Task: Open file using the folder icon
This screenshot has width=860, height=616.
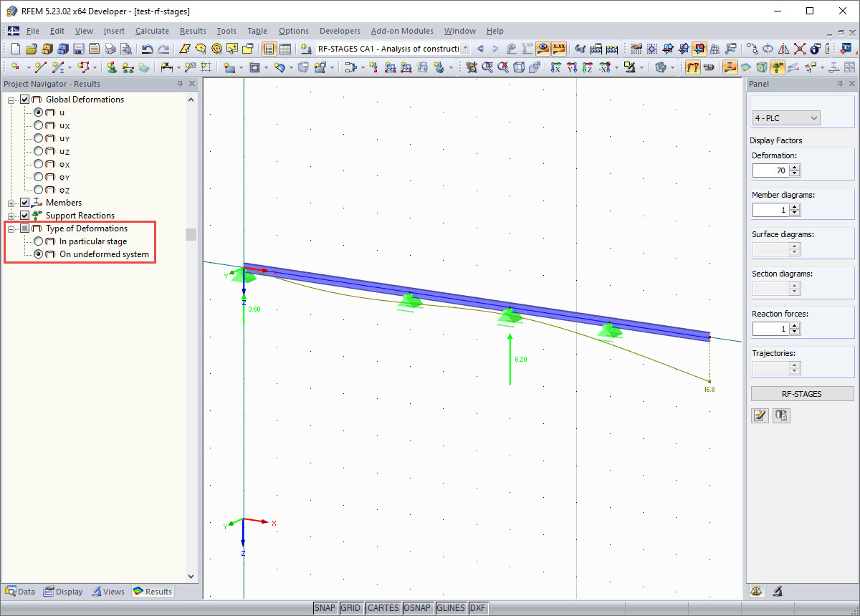Action: (32, 49)
